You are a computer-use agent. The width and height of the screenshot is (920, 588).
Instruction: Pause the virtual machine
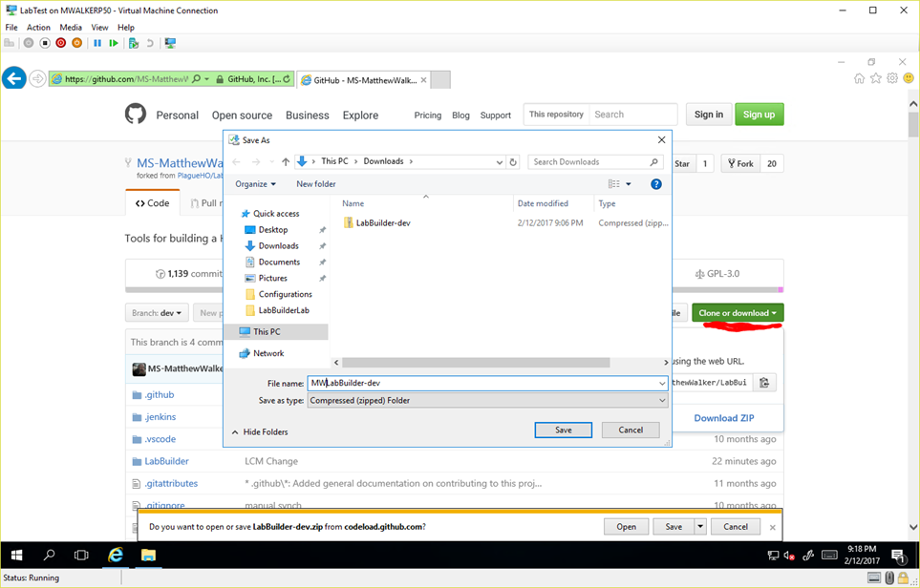coord(97,43)
